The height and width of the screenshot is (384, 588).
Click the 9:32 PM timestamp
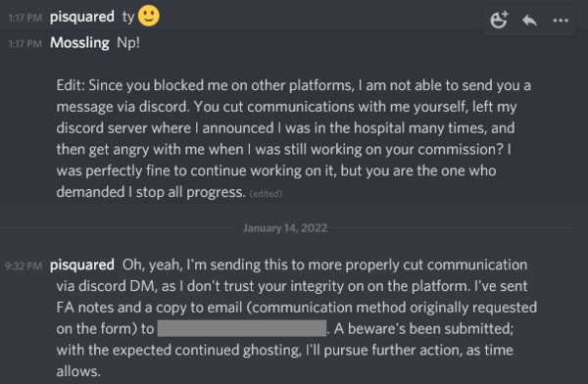coord(24,265)
